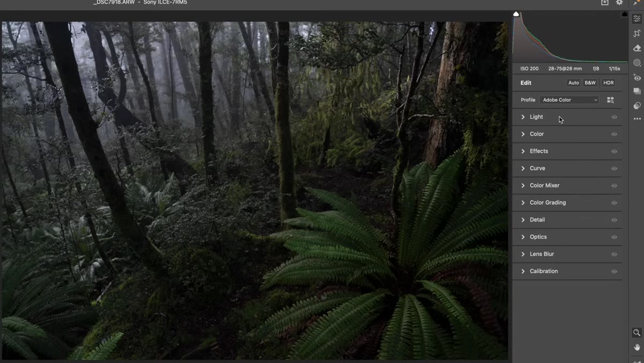Screen dimensions: 644x363
Task: Browse profiles with the grid search icon
Action: pos(610,100)
